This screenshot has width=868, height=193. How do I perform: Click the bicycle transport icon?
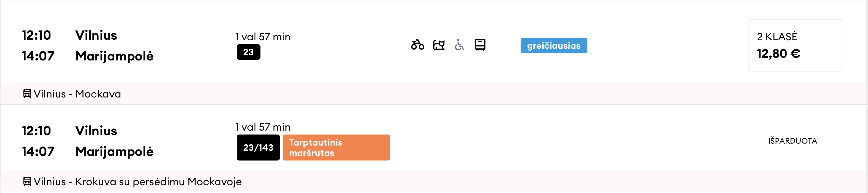coord(417,45)
